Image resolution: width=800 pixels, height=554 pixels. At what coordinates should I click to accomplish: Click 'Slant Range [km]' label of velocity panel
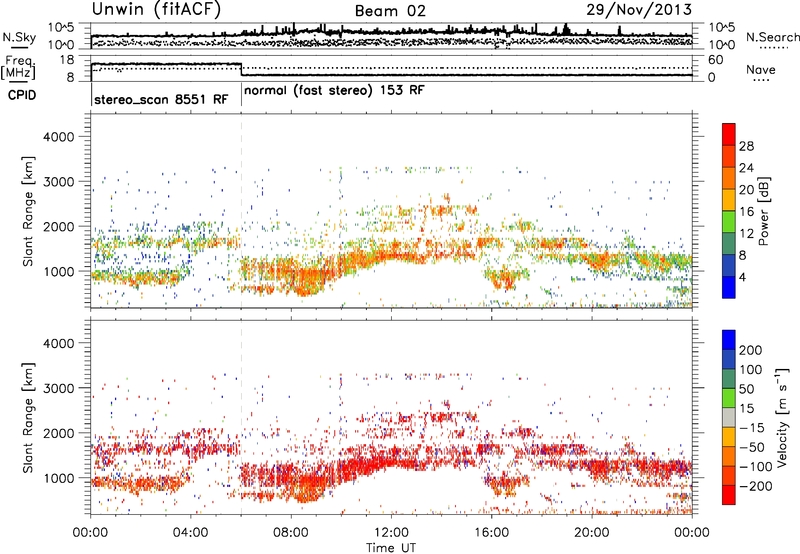(28, 417)
